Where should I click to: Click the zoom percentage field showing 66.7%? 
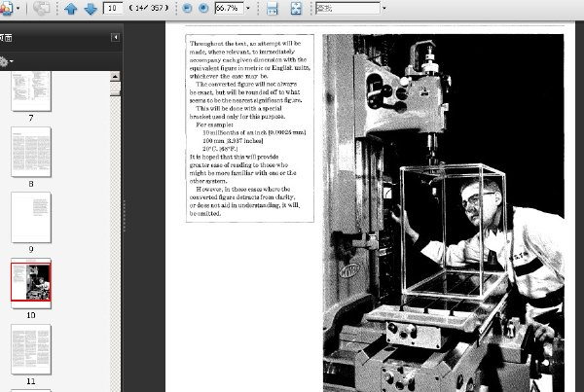(229, 8)
